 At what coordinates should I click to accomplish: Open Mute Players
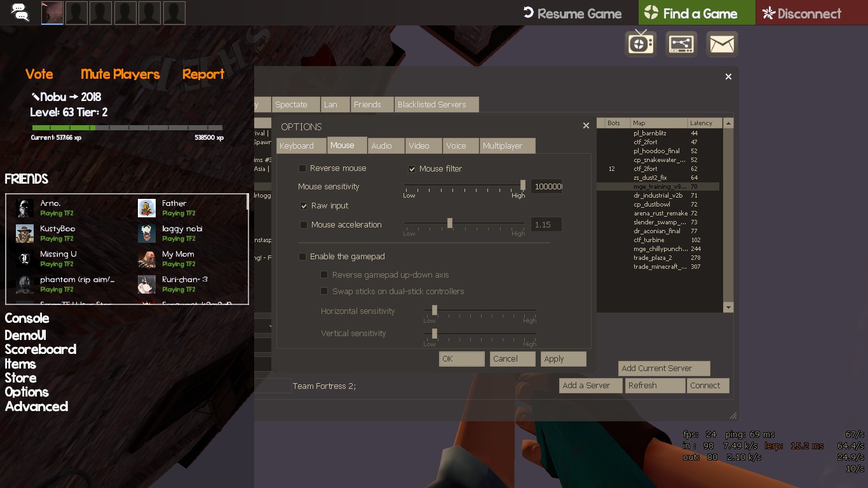(120, 74)
